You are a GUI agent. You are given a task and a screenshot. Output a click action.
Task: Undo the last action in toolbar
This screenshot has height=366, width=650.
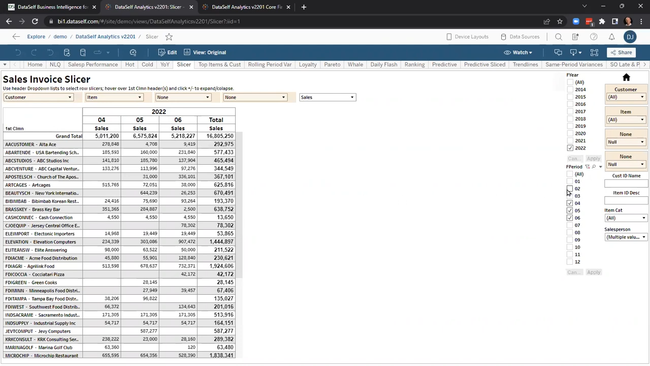[x=18, y=53]
